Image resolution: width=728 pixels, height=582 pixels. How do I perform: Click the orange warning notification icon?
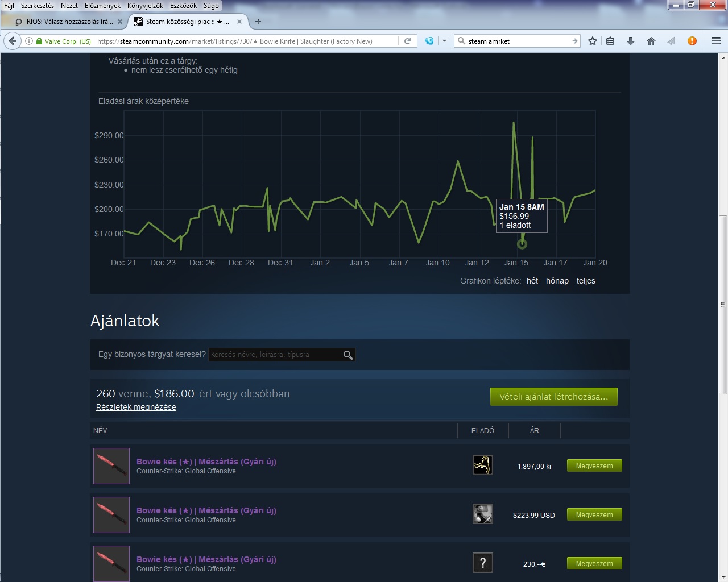click(x=692, y=41)
